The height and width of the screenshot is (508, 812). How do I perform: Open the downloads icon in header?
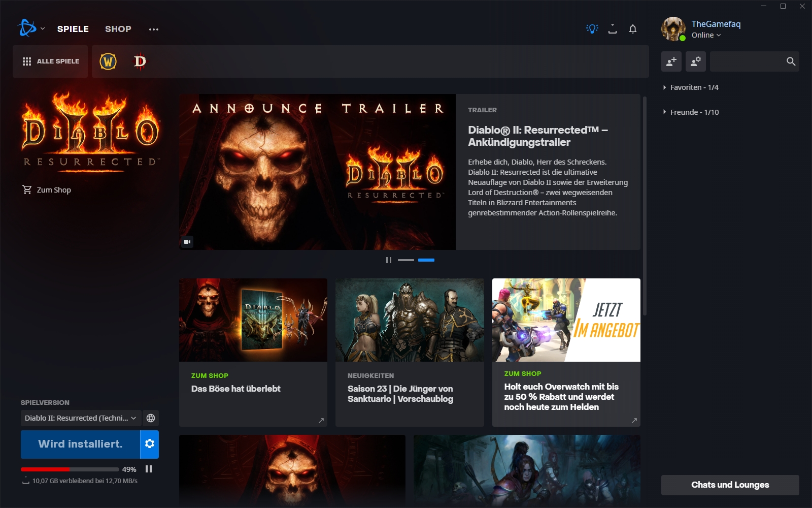click(x=613, y=29)
